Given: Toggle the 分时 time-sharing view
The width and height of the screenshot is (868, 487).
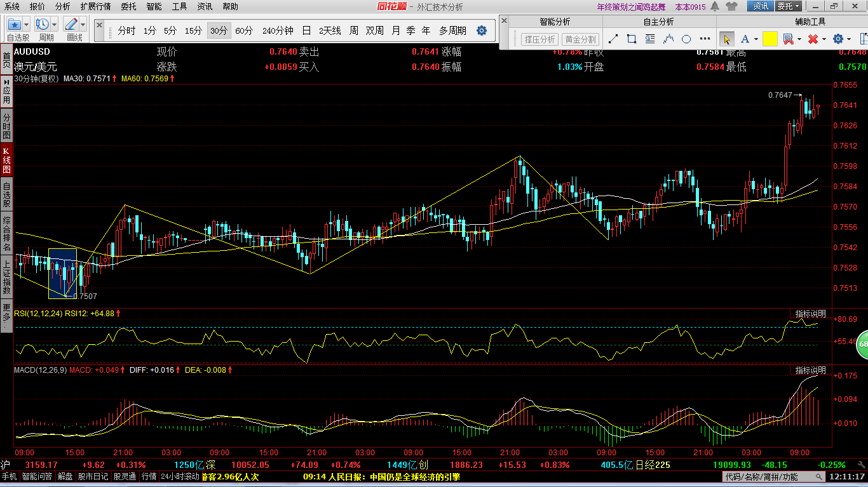Looking at the screenshot, I should 126,30.
